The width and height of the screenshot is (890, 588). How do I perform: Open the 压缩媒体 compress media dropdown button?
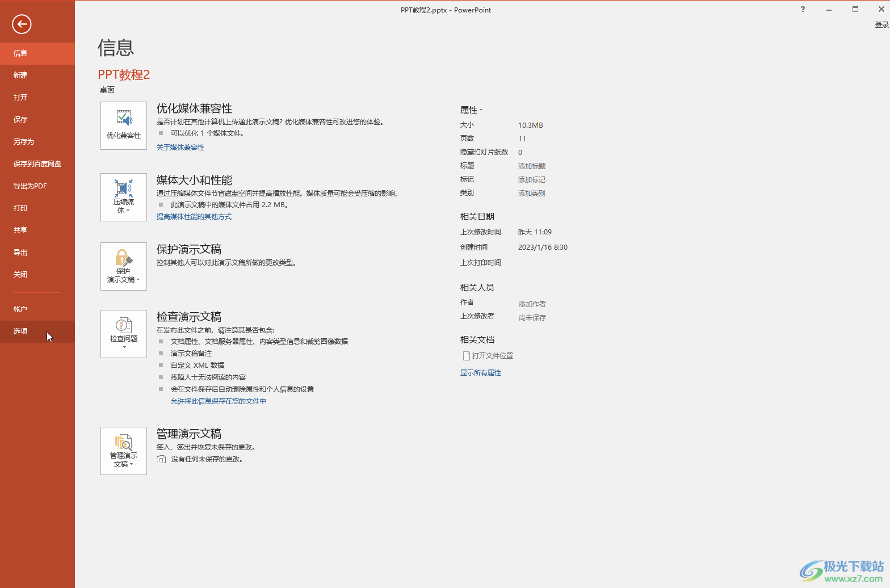pyautogui.click(x=124, y=197)
